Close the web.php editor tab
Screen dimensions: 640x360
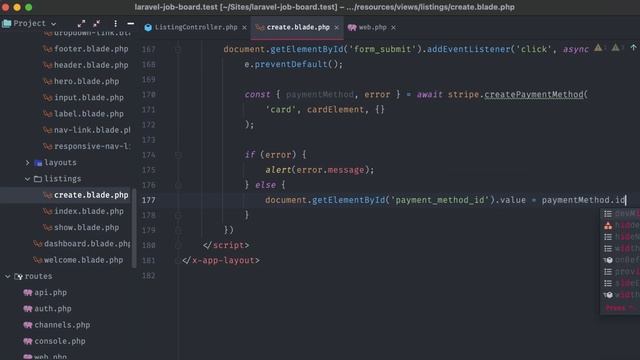(393, 27)
